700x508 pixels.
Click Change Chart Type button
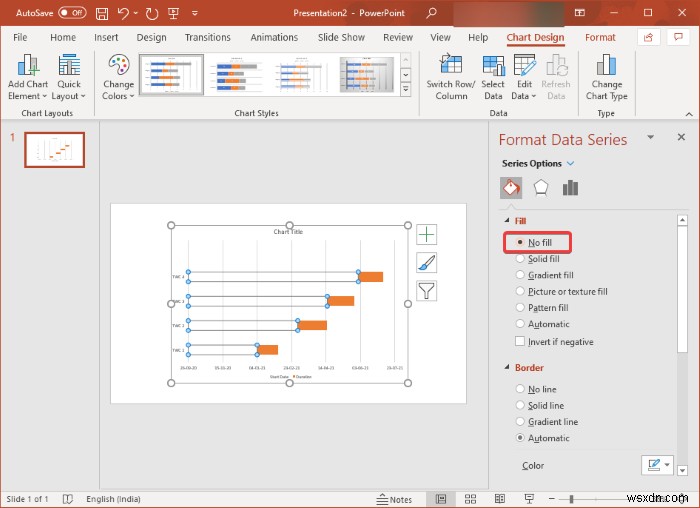[606, 78]
